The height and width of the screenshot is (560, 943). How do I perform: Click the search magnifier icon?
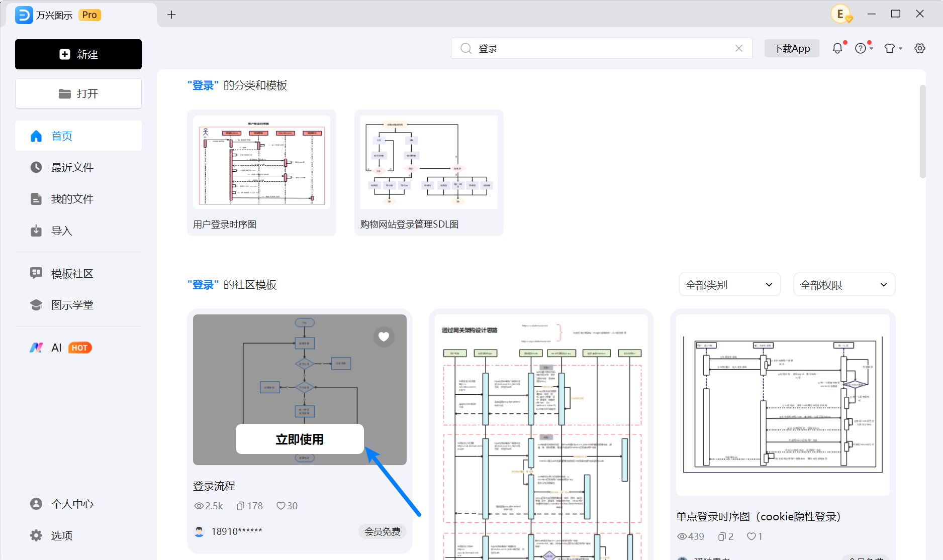pos(466,48)
